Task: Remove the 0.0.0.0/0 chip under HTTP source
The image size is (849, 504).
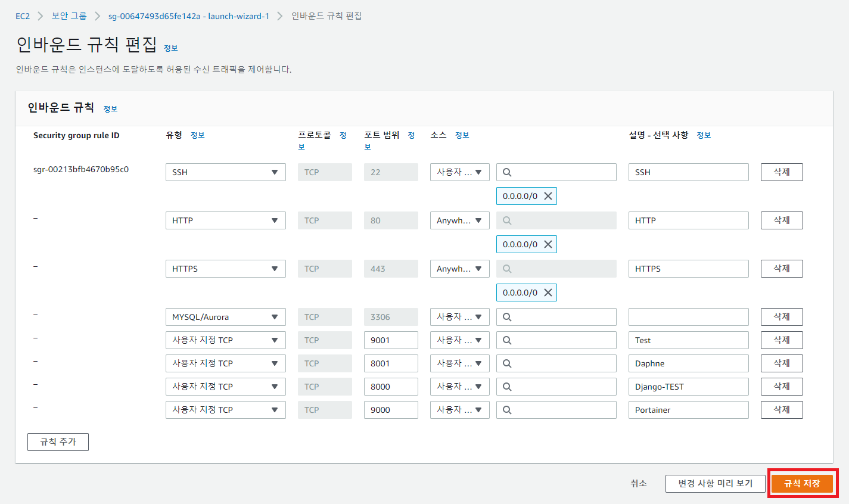Action: click(548, 244)
